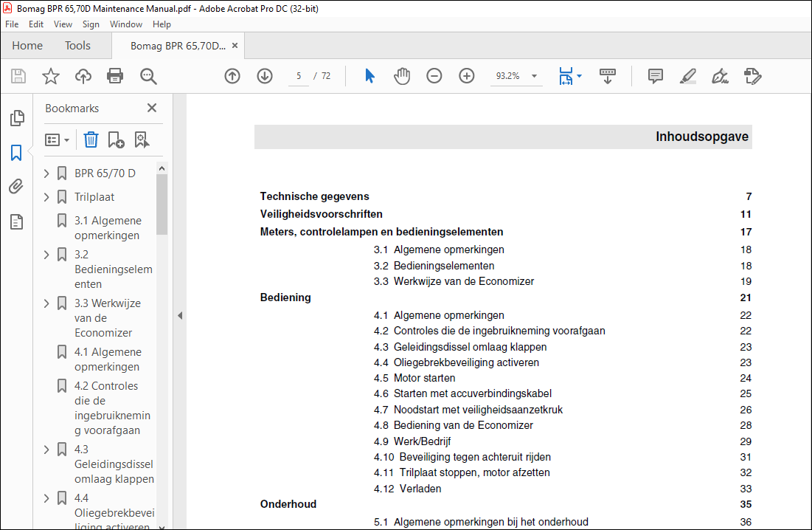Open the zoom level dropdown arrow
Image resolution: width=812 pixels, height=530 pixels.
[535, 76]
